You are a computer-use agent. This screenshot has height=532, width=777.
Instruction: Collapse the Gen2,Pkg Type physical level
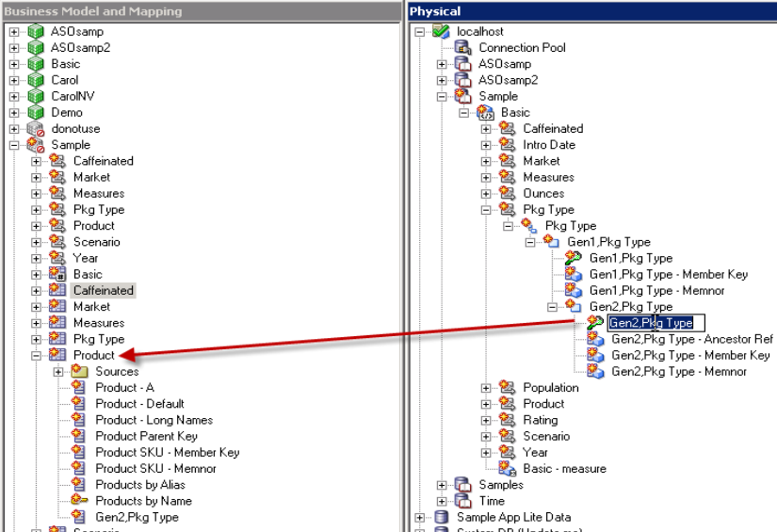point(552,307)
